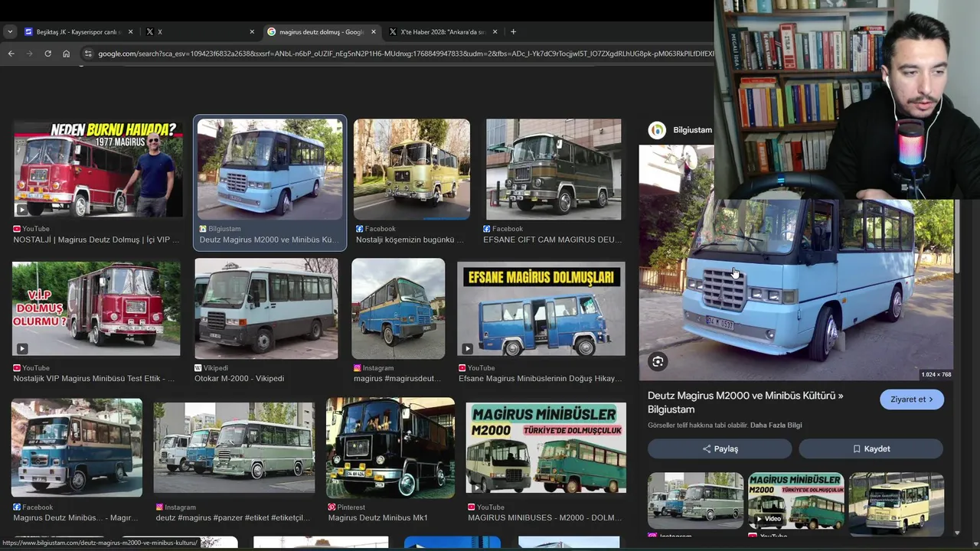This screenshot has width=980, height=551.
Task: Click the Nostaljik VIP Magirus Minibüsü Test caption
Action: (x=93, y=378)
